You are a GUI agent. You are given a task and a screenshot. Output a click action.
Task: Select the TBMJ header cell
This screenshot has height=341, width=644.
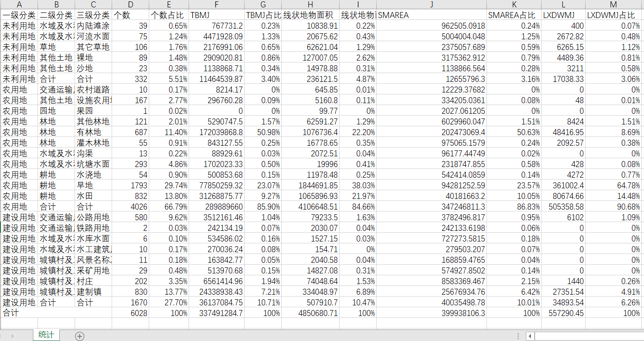coord(216,15)
